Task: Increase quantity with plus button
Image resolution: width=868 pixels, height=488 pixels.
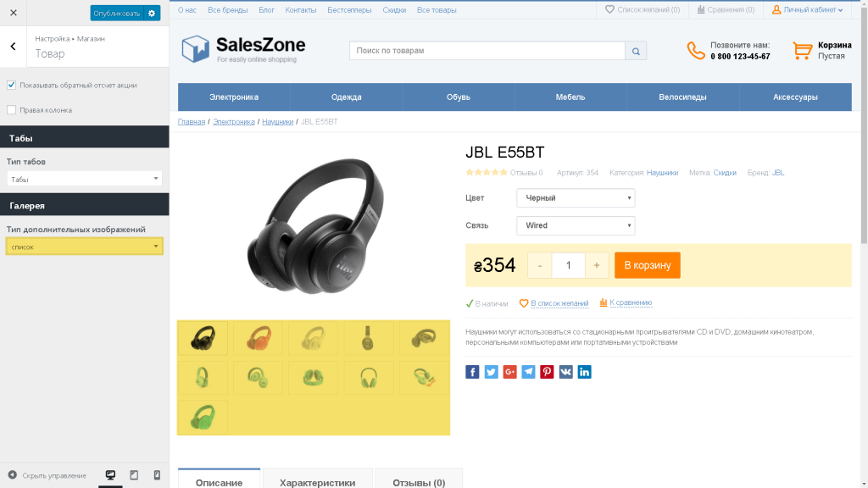Action: [597, 265]
